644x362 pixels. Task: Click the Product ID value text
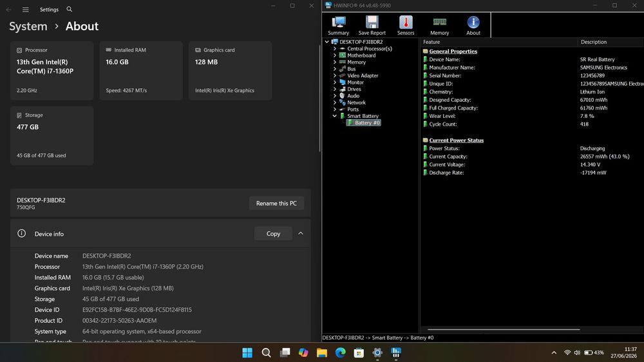[x=119, y=321]
